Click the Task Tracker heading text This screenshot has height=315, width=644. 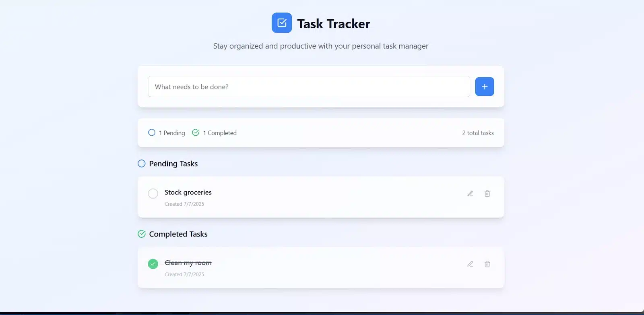334,24
